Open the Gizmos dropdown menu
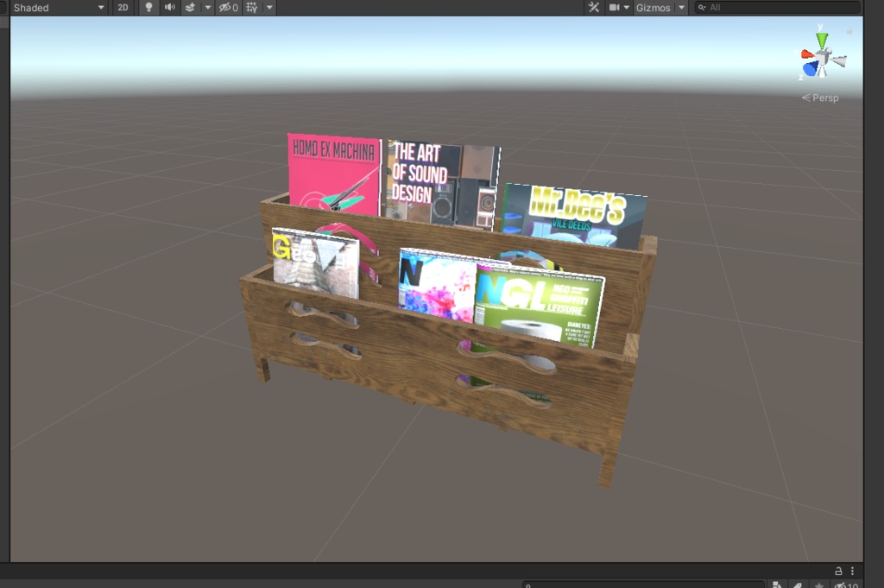This screenshot has height=588, width=884. click(x=681, y=8)
